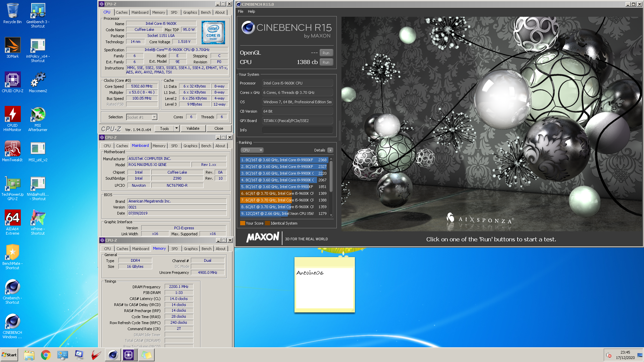Select CPU tab in bottom CPU-Z window
Screen dimensions: 644x362
107,249
